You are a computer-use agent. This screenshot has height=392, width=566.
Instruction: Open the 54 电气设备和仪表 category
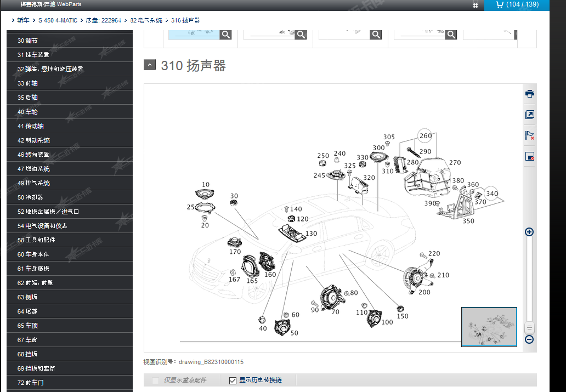(x=43, y=226)
